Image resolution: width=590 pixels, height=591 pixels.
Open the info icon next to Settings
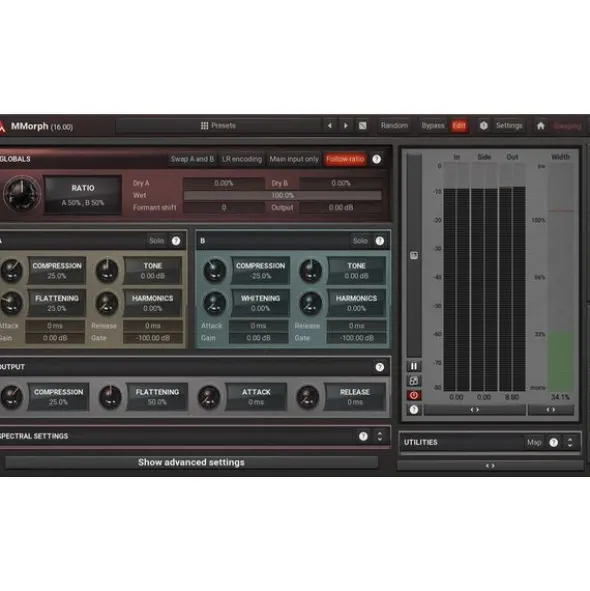(x=484, y=126)
